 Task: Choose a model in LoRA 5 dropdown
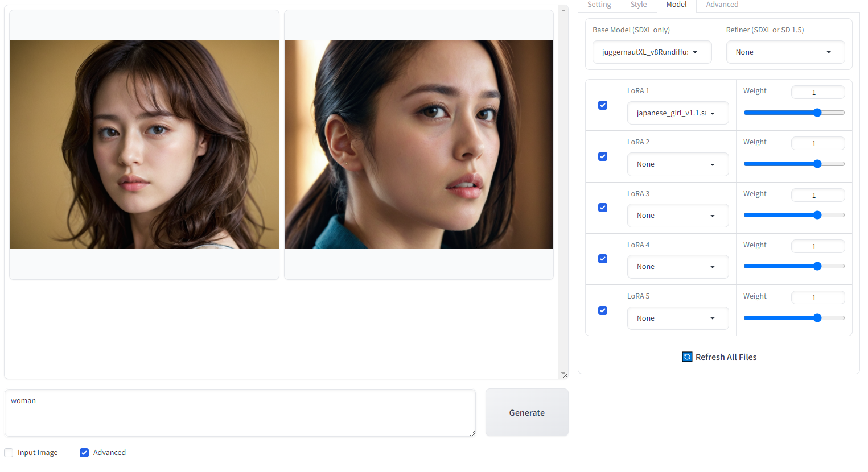click(677, 318)
